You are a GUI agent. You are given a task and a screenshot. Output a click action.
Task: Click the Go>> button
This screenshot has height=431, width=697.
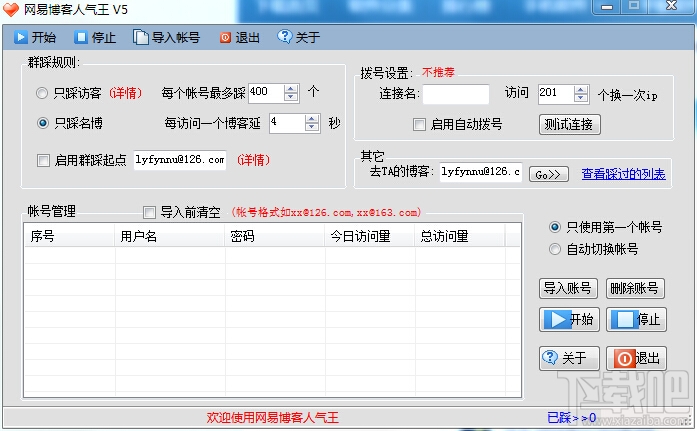pos(549,174)
